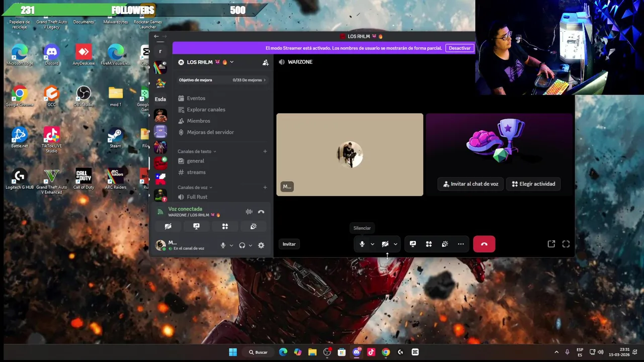This screenshot has height=362, width=644.
Task: Turn on camera in the call control bar
Action: tap(385, 244)
